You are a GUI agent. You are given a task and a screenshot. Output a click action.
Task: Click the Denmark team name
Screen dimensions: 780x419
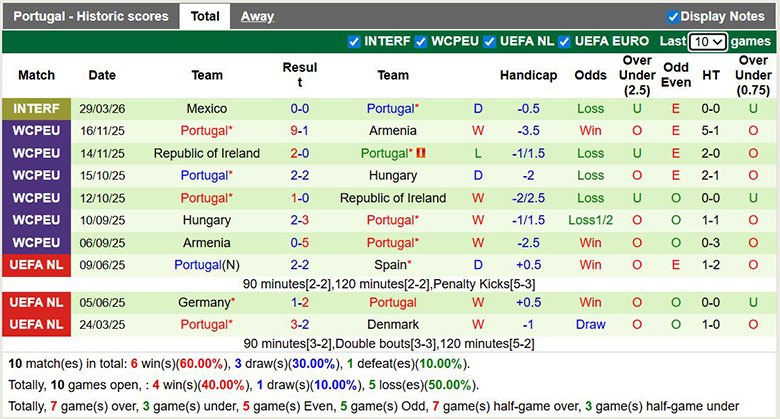pos(393,325)
